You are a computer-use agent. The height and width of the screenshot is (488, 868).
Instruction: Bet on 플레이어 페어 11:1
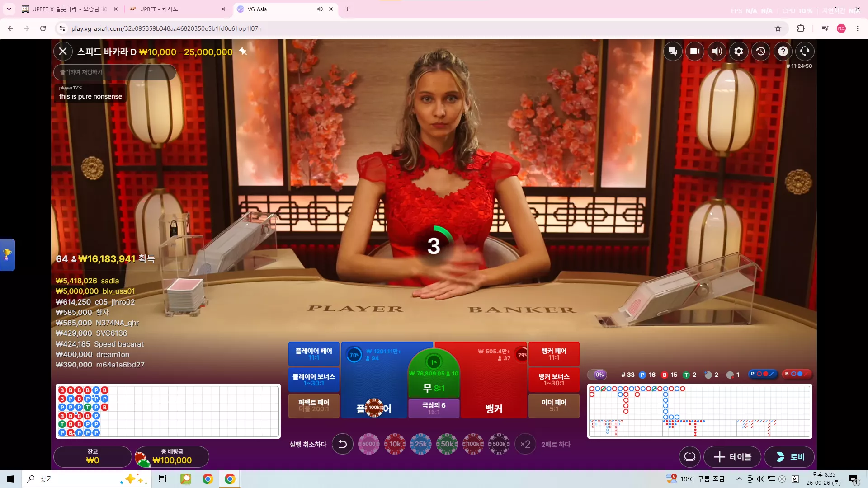click(314, 354)
